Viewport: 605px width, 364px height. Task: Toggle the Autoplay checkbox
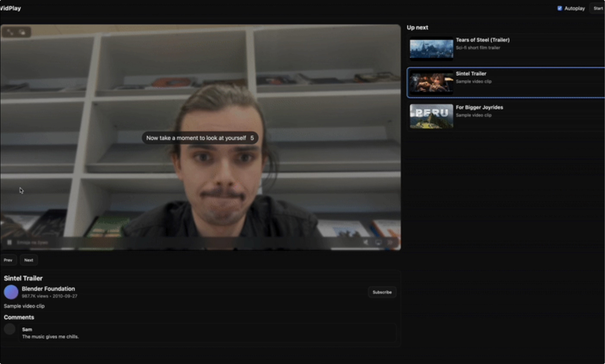pos(560,8)
